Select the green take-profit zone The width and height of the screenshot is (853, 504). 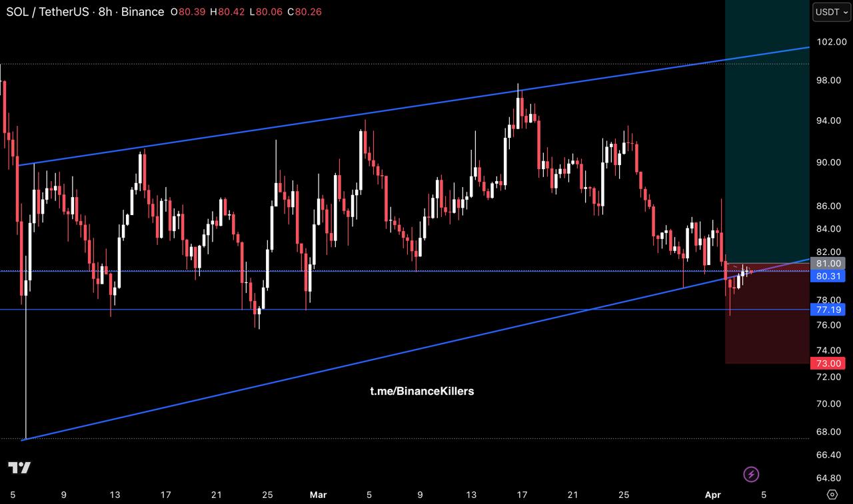point(766,133)
